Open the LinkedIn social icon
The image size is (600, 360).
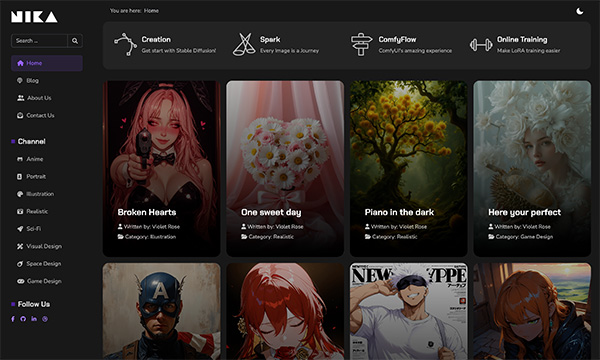coord(34,319)
